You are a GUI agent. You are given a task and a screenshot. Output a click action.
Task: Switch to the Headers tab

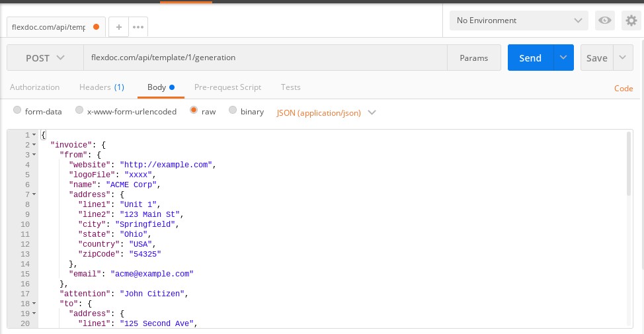(x=101, y=87)
